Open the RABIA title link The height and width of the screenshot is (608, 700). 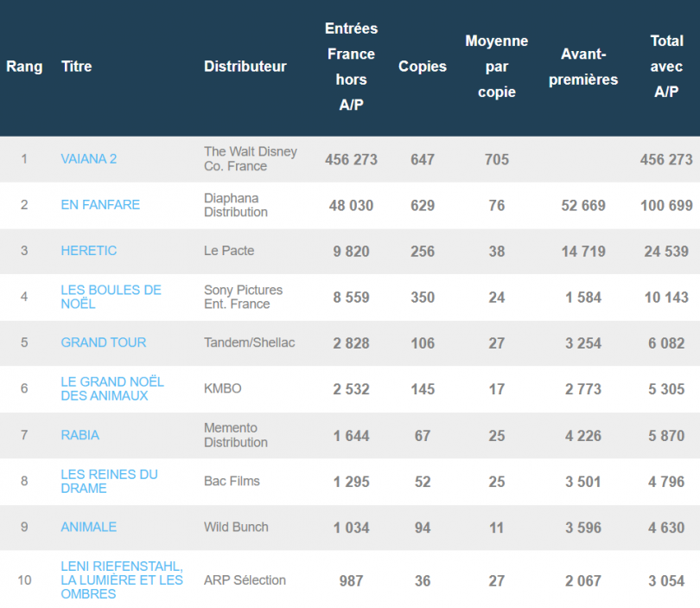[x=80, y=435]
